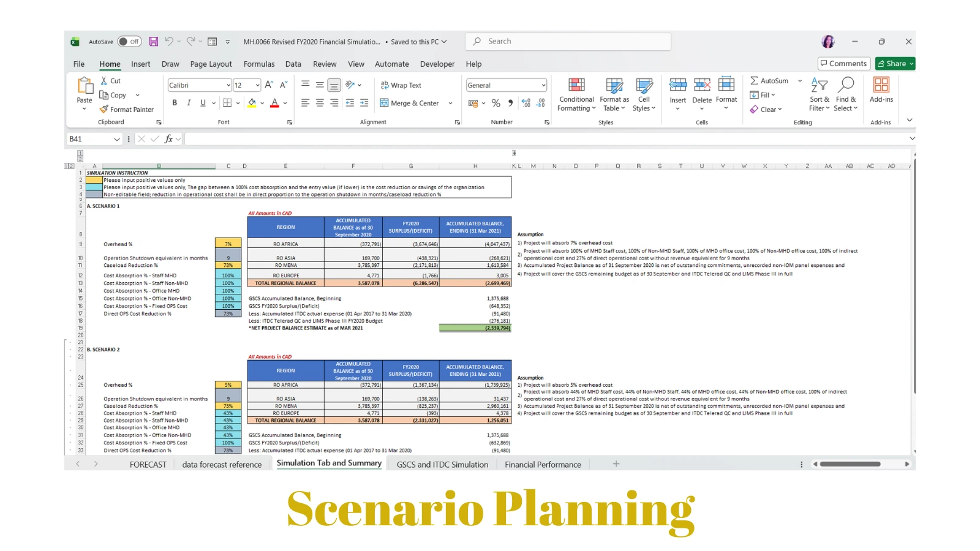This screenshot has height=551, width=980.
Task: Toggle Wrap Text
Action: click(x=401, y=85)
